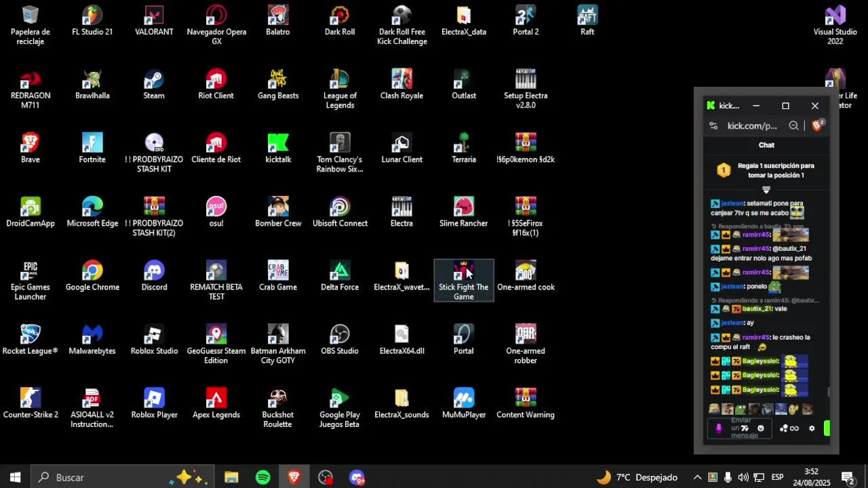
Task: Click ramirr45's username in message about raft
Action: [x=755, y=337]
